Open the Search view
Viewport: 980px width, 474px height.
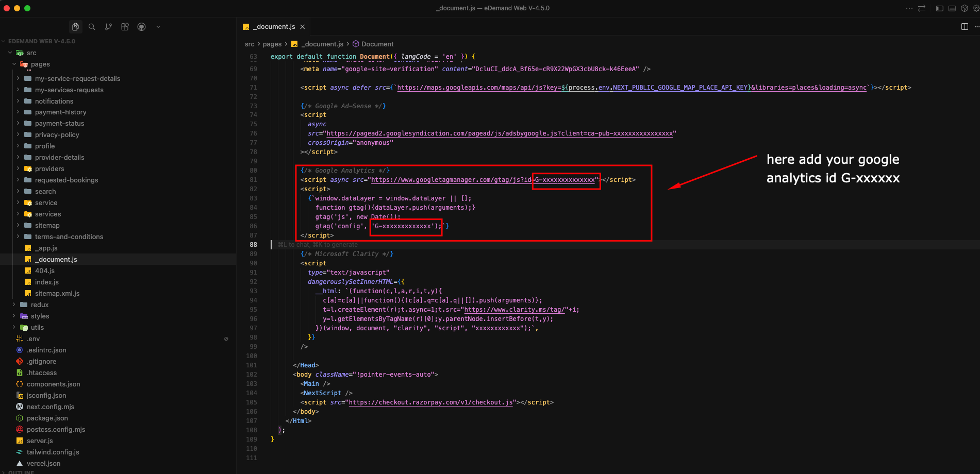(x=92, y=26)
